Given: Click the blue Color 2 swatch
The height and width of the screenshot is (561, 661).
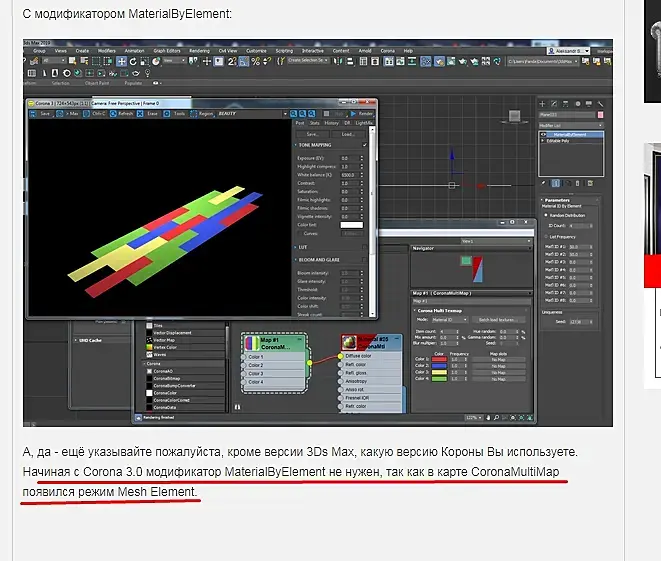Looking at the screenshot, I should [x=440, y=366].
